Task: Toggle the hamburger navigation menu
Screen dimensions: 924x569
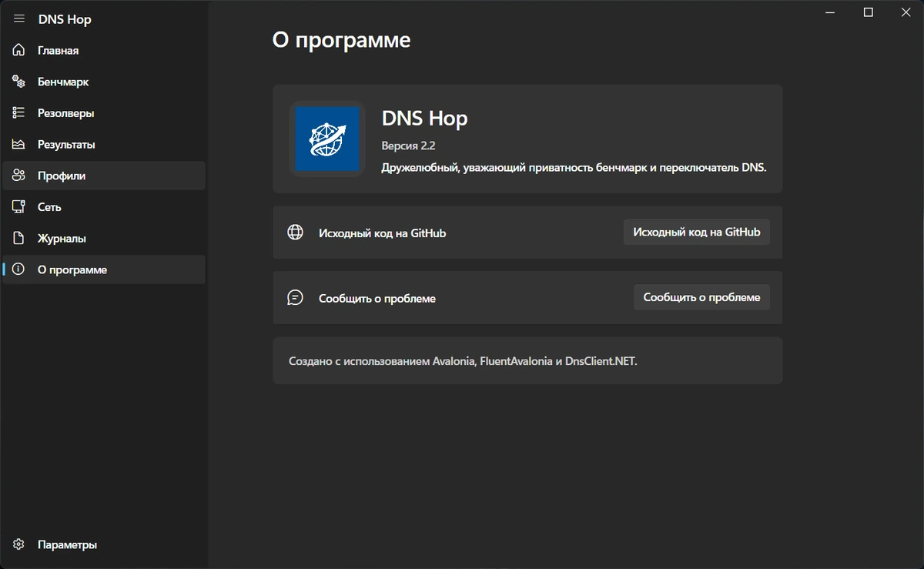Action: pos(19,19)
